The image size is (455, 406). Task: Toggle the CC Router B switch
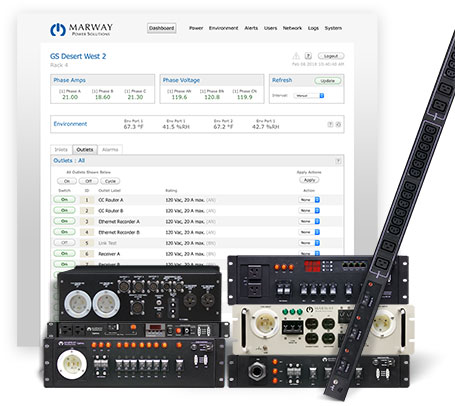coord(64,210)
